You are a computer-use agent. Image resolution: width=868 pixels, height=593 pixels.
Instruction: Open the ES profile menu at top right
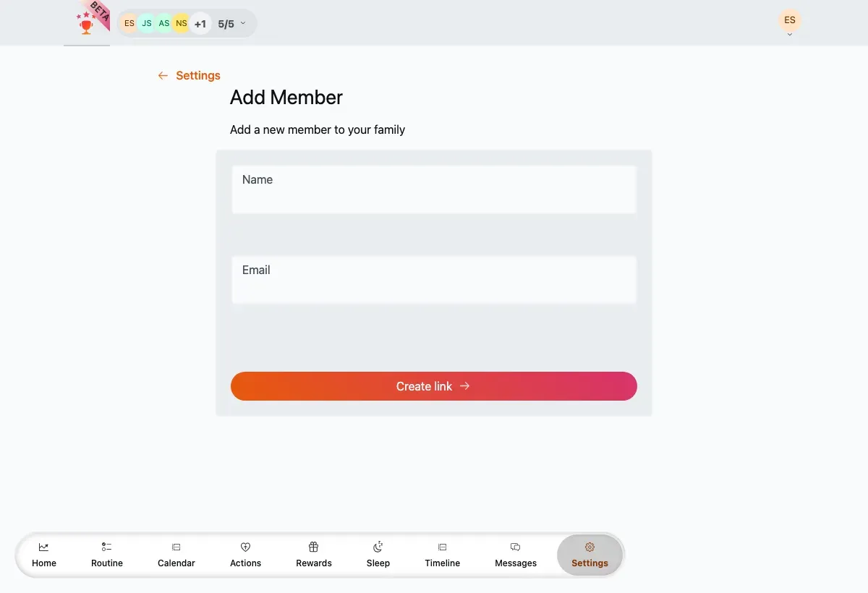pos(790,22)
